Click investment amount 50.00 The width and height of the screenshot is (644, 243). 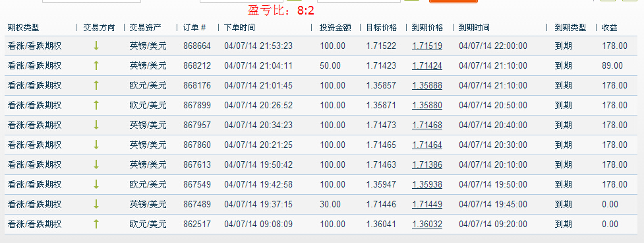330,65
